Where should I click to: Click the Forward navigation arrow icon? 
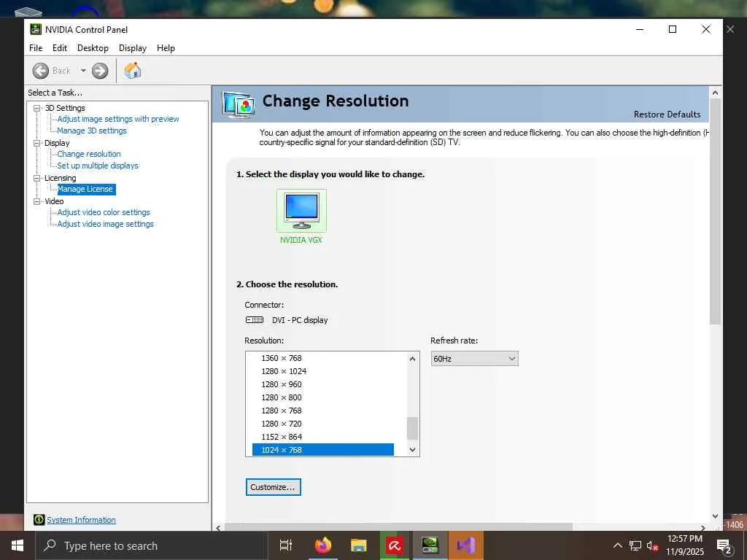pos(99,71)
